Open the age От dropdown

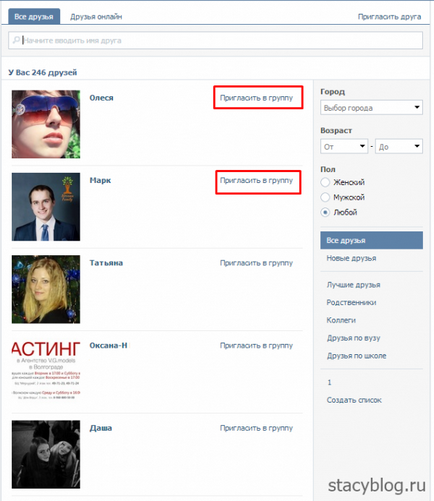(x=344, y=146)
